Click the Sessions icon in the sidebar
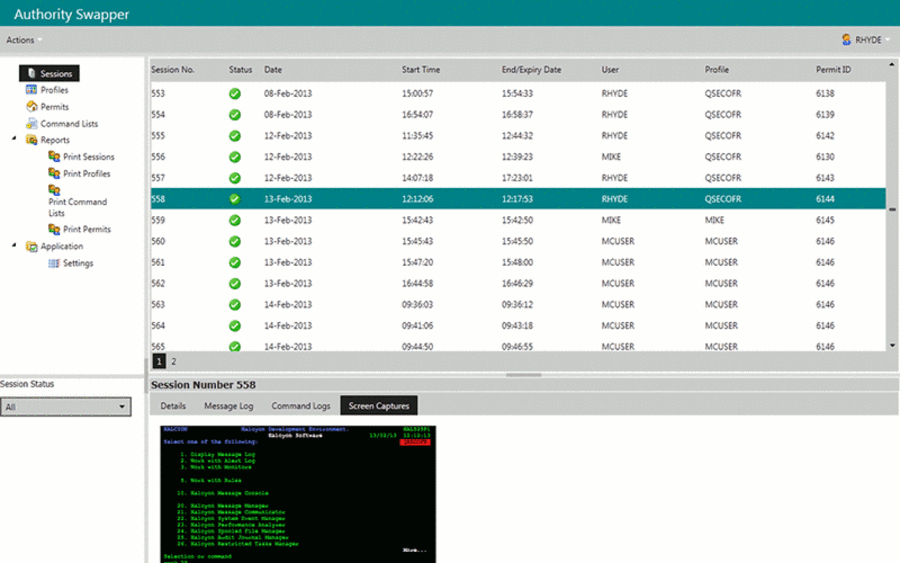This screenshot has height=563, width=900. (x=32, y=73)
